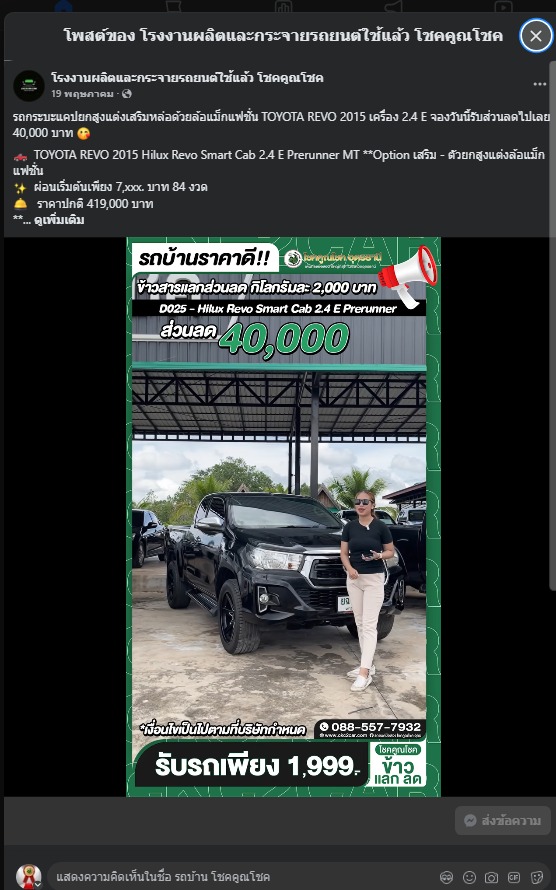556x890 pixels.
Task: Click the page's round profile avatar
Action: [x=29, y=86]
